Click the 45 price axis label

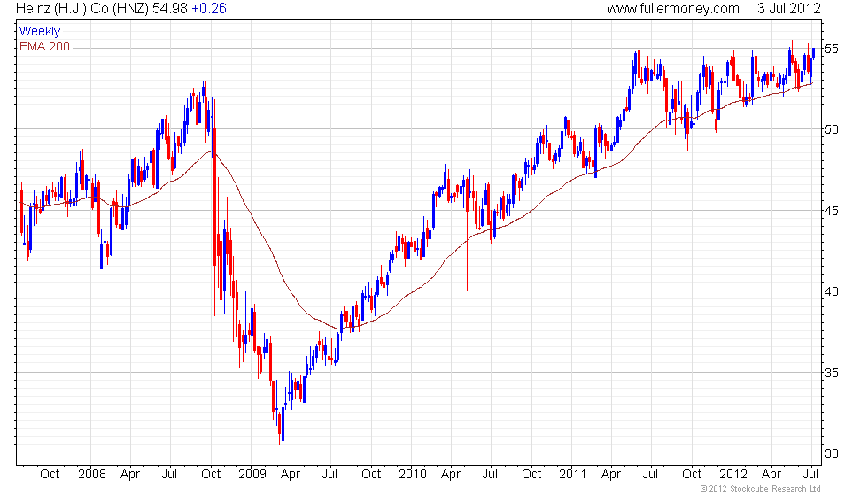pyautogui.click(x=832, y=211)
